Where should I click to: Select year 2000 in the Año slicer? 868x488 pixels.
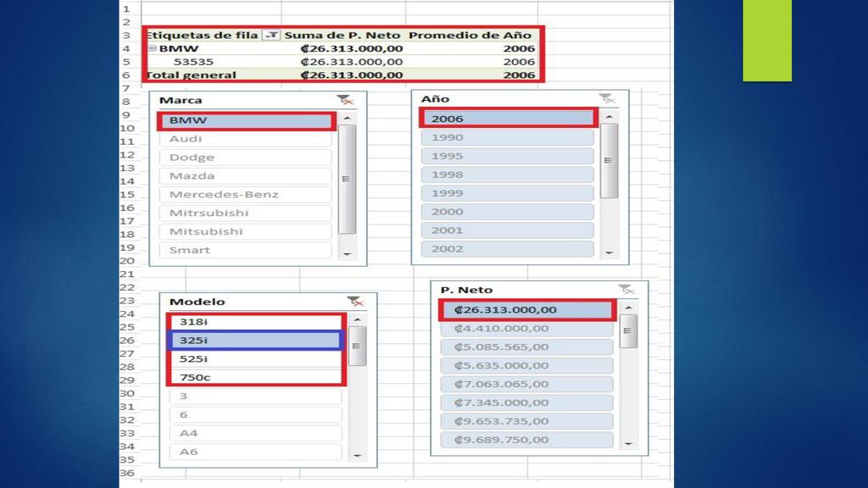point(508,211)
